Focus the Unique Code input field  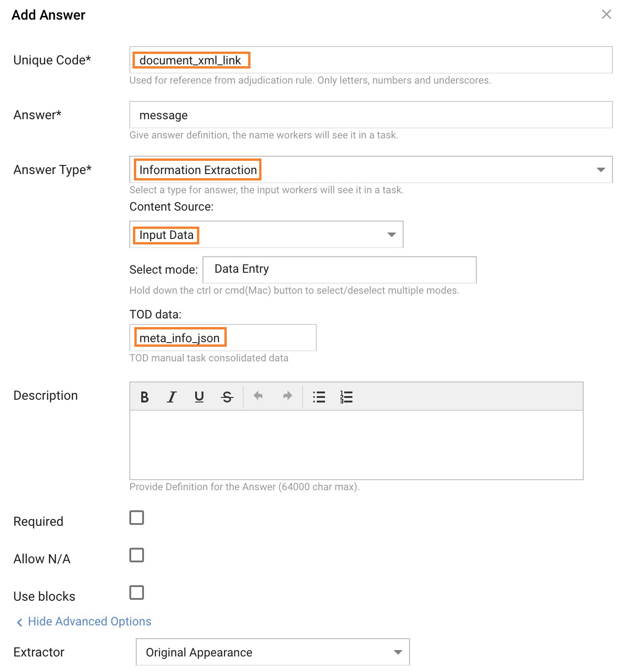[x=371, y=60]
